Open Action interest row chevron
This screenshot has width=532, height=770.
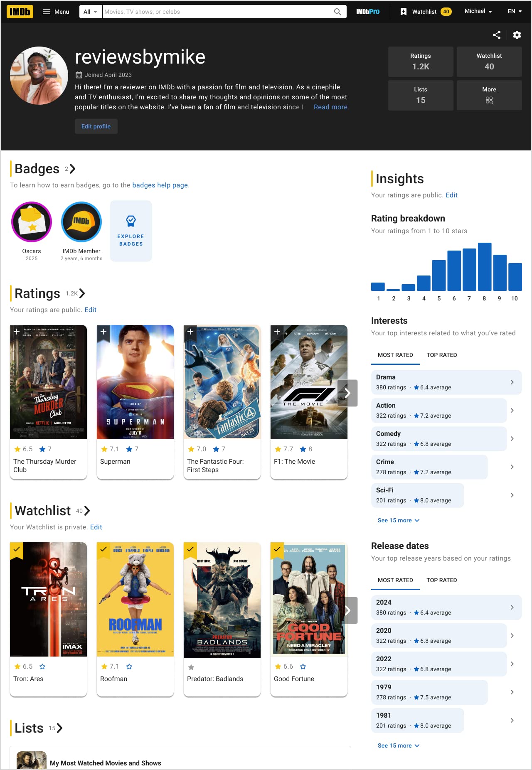click(x=512, y=410)
